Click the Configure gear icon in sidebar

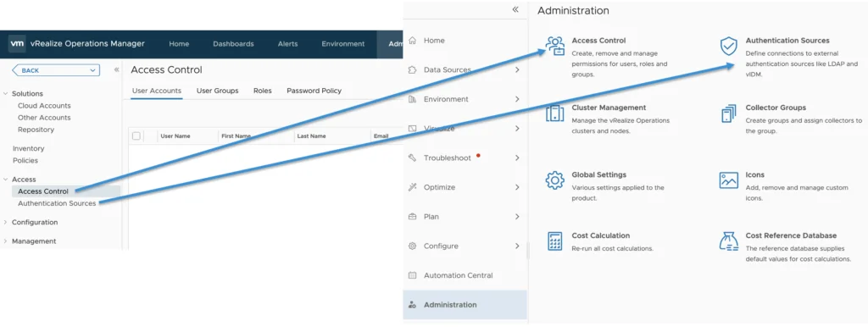pos(412,246)
